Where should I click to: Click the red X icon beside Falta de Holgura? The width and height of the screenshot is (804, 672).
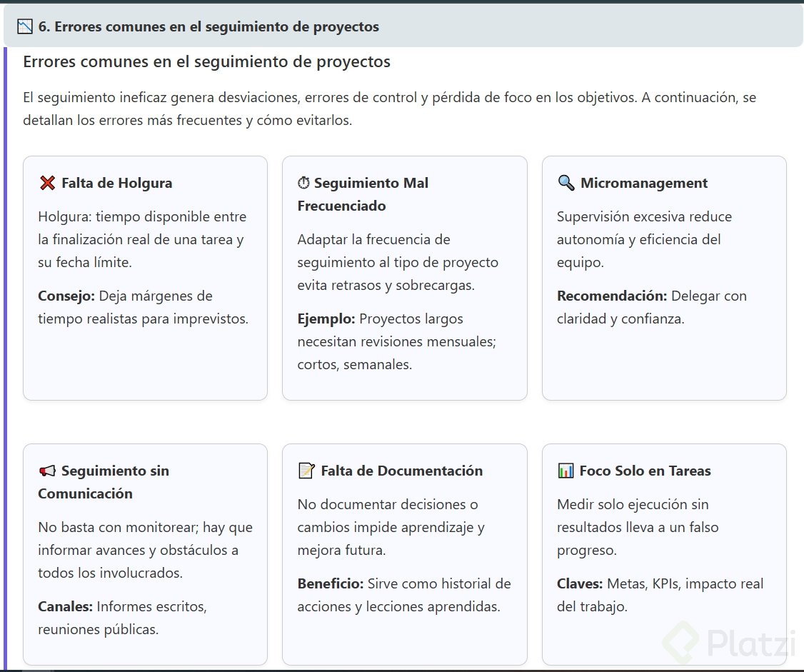[47, 183]
